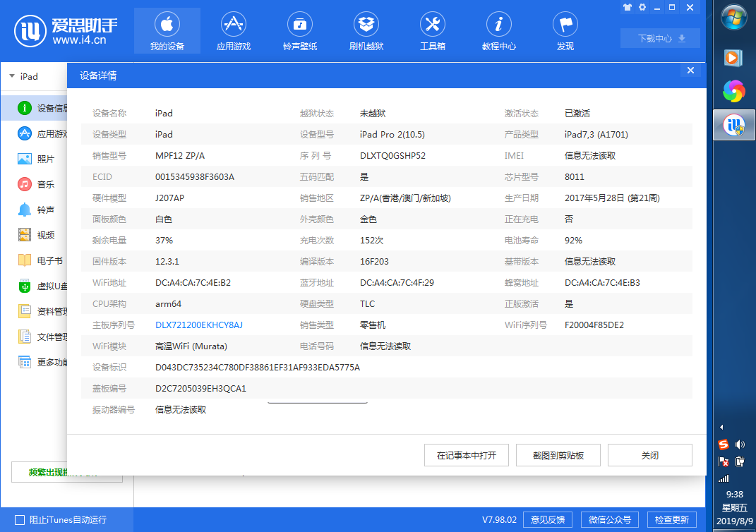Select the 音乐 music sidebar item

45,184
